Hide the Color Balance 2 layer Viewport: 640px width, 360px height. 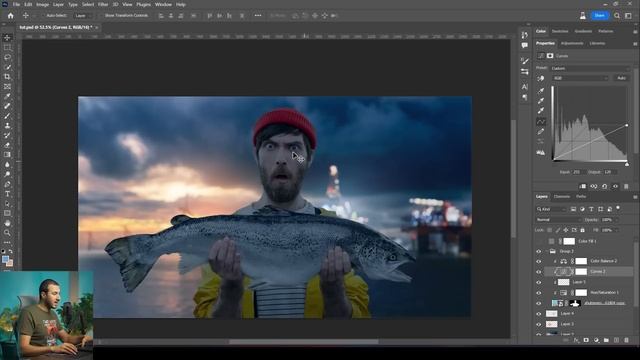coord(539,261)
